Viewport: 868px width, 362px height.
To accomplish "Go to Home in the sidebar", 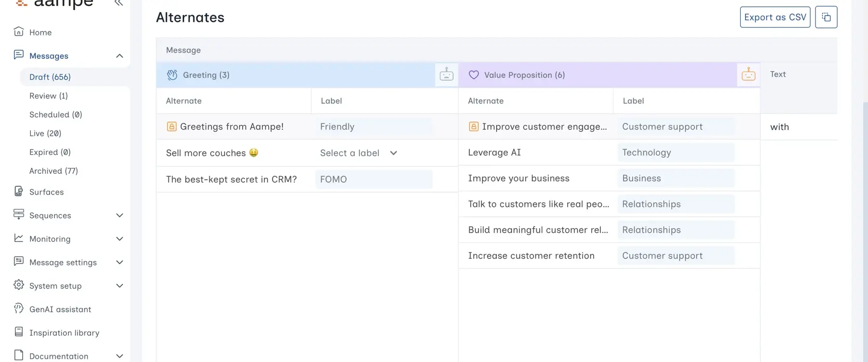I will tap(41, 32).
